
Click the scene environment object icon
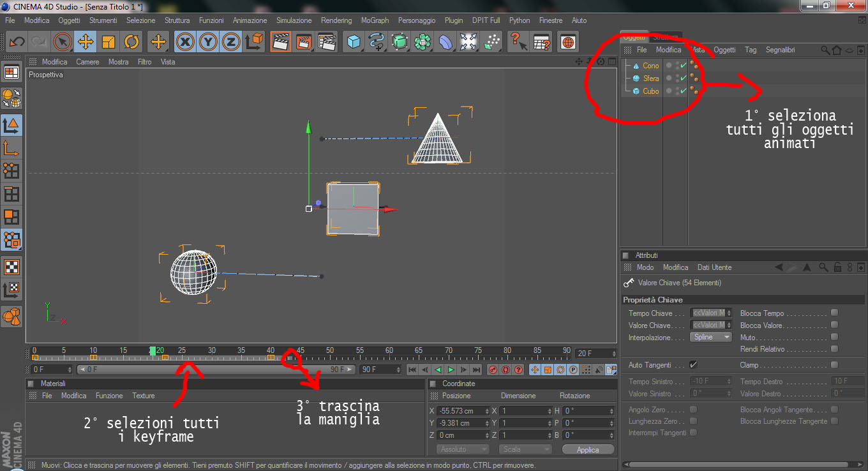(x=468, y=42)
